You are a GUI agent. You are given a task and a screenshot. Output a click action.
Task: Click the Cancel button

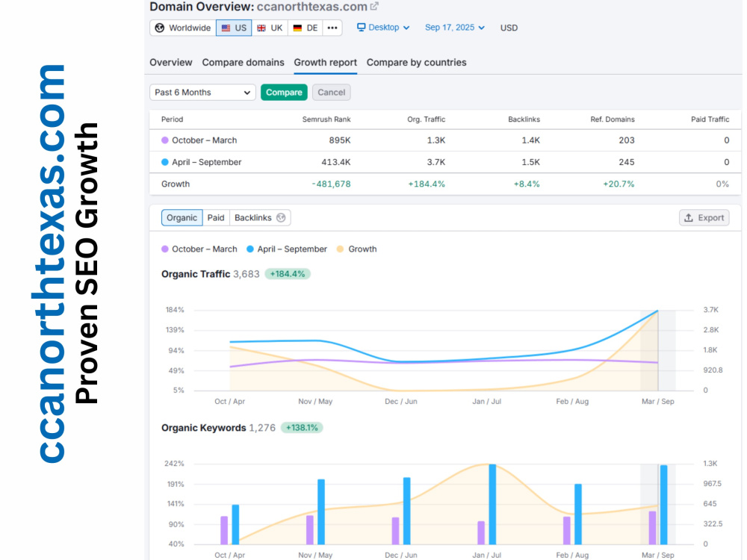click(x=332, y=93)
